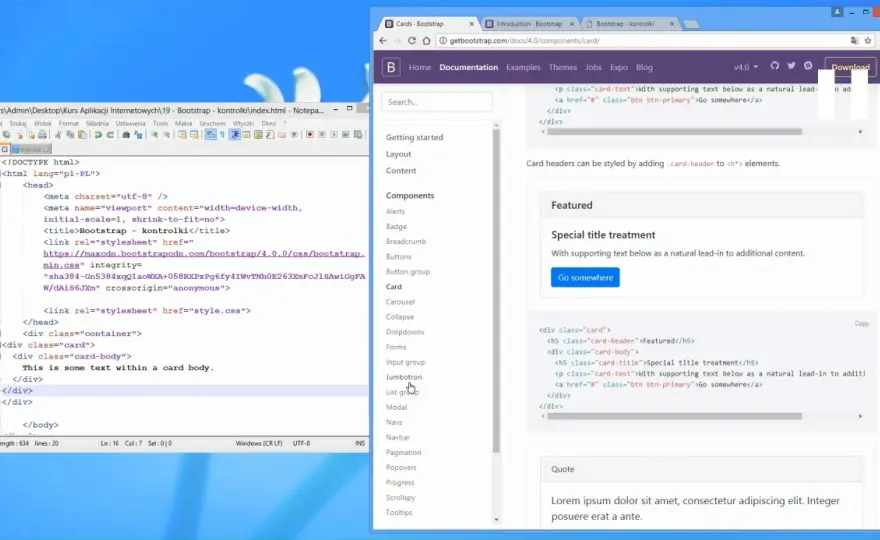Image resolution: width=880 pixels, height=540 pixels.
Task: Click the Monitoring eye icon in Notepad++
Action: (294, 135)
